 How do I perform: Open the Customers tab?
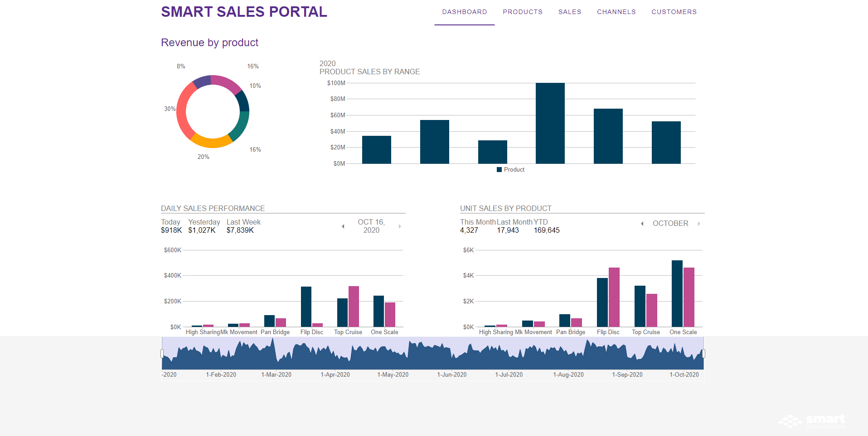click(674, 12)
